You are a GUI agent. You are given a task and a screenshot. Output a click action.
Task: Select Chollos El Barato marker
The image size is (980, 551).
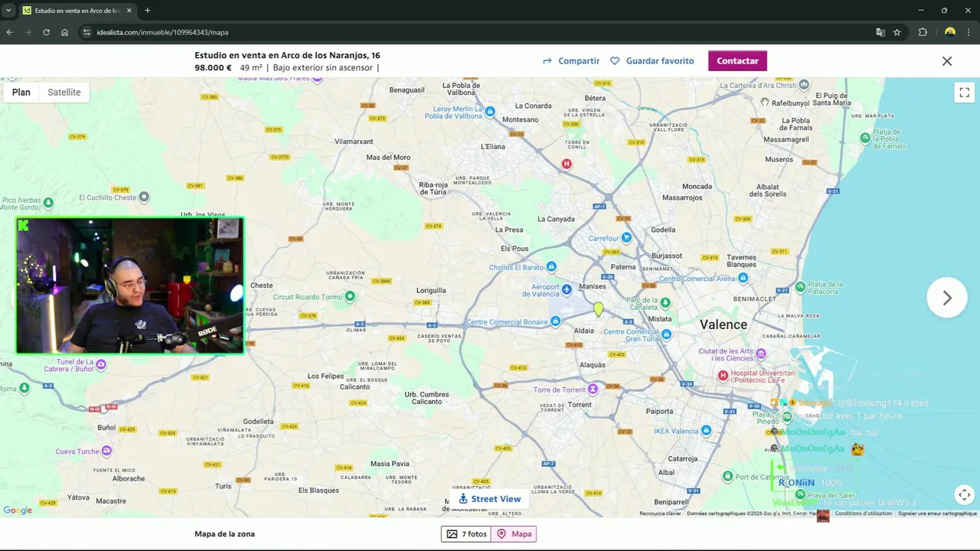click(551, 267)
